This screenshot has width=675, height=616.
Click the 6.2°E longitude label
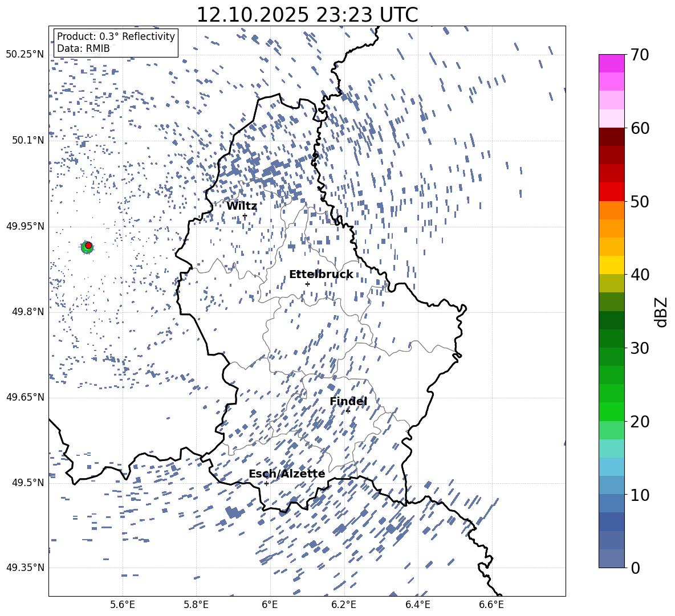point(344,605)
